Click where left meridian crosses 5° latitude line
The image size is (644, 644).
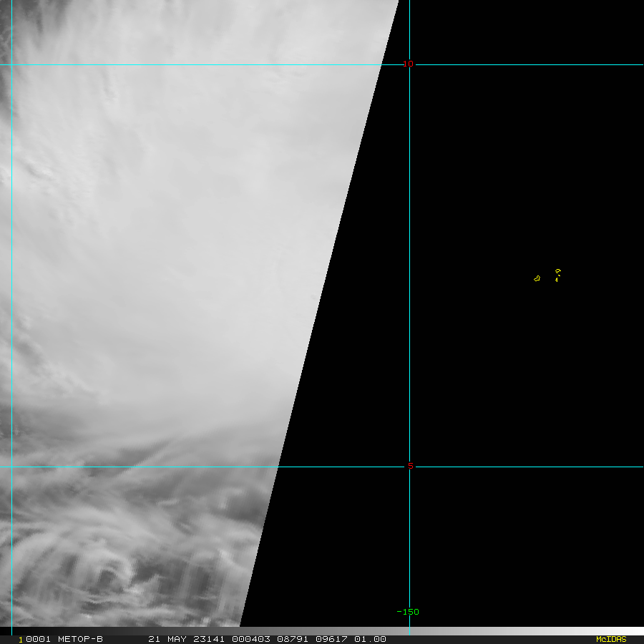click(x=11, y=467)
